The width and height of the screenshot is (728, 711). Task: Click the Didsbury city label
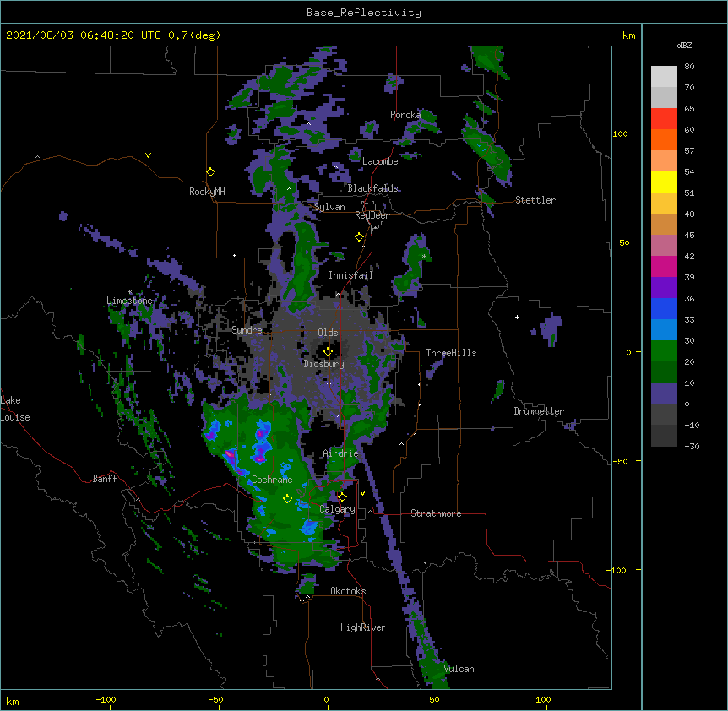[323, 364]
